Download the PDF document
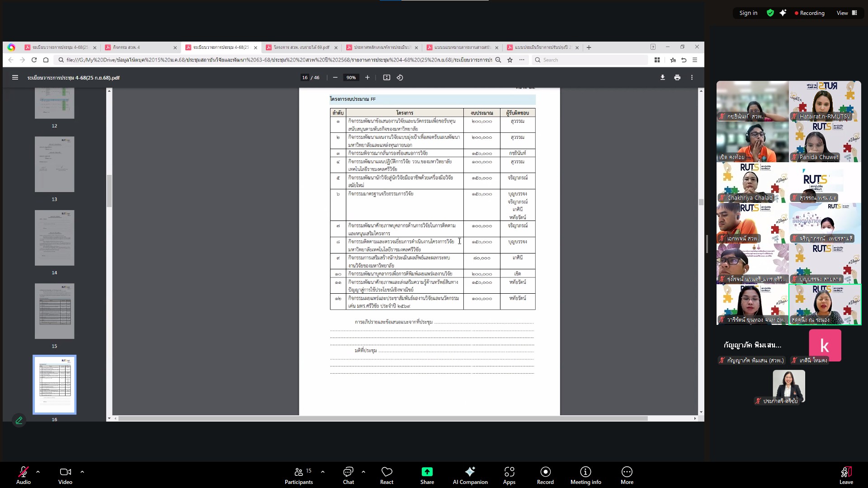868x488 pixels. (x=662, y=78)
